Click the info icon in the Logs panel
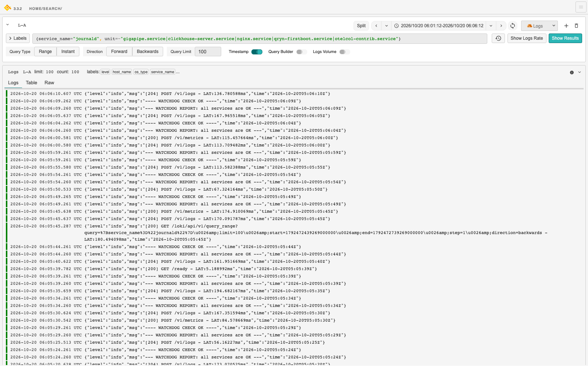 [x=572, y=72]
